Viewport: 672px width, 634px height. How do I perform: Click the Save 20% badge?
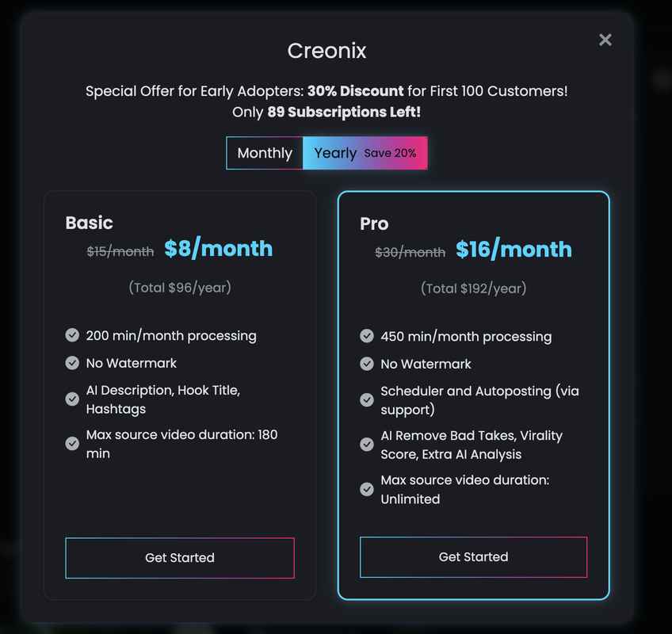point(390,153)
